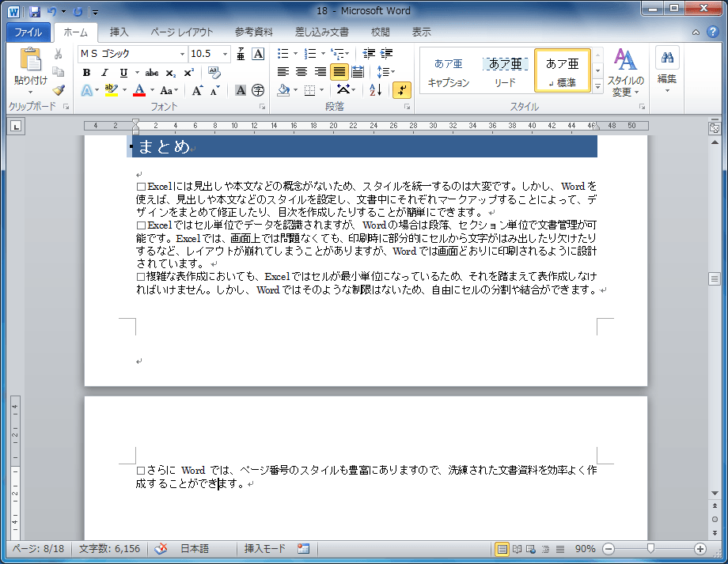Toggle subscript formatting

pyautogui.click(x=171, y=73)
